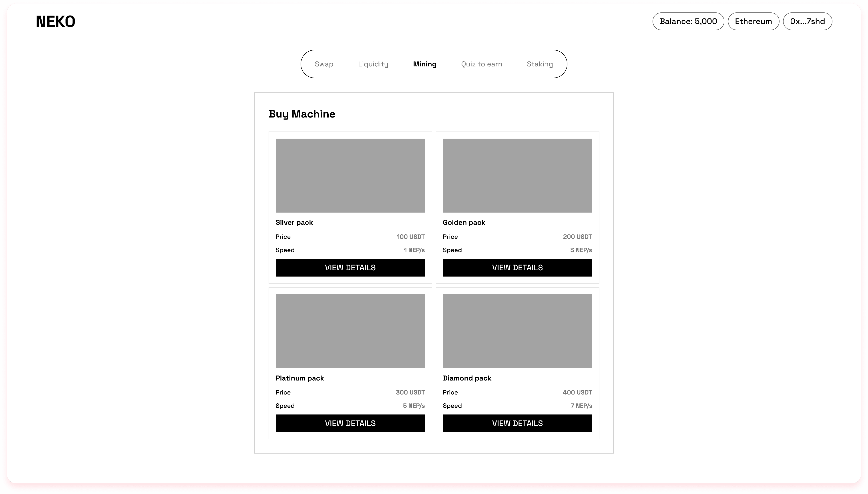Open the Swap tab
Screen dimensions: 868x494
324,64
